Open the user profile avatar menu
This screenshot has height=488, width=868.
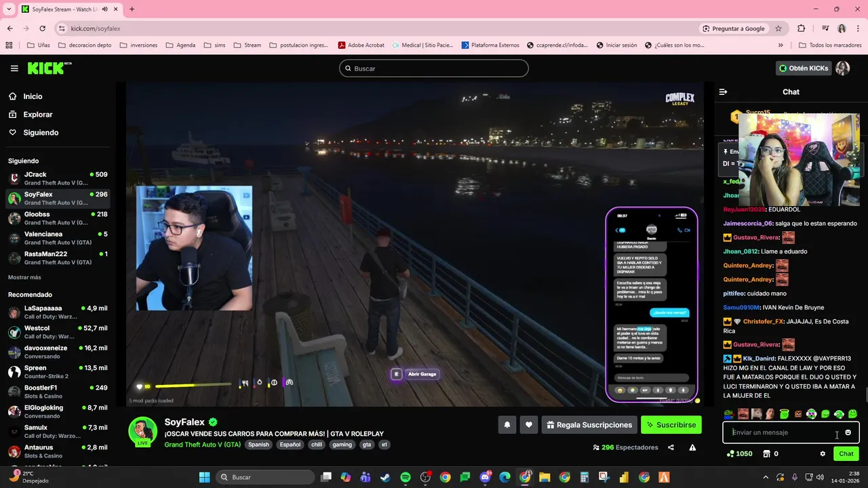[843, 68]
